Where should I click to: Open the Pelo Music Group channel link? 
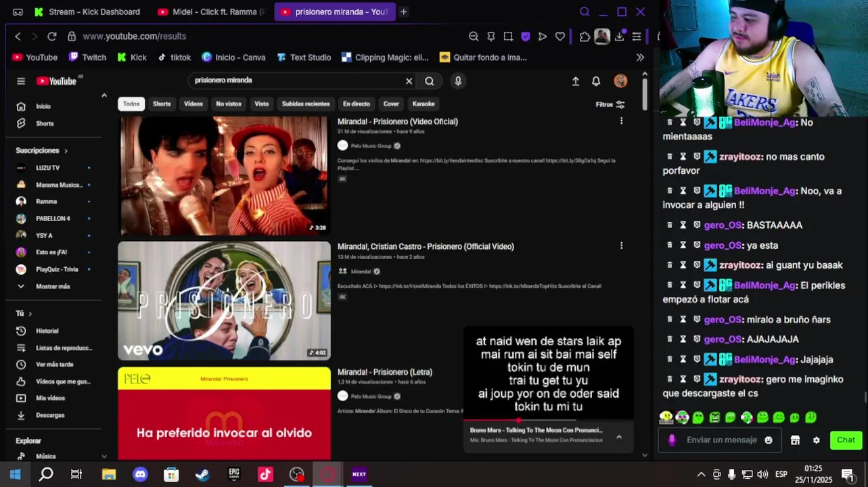[x=371, y=146]
